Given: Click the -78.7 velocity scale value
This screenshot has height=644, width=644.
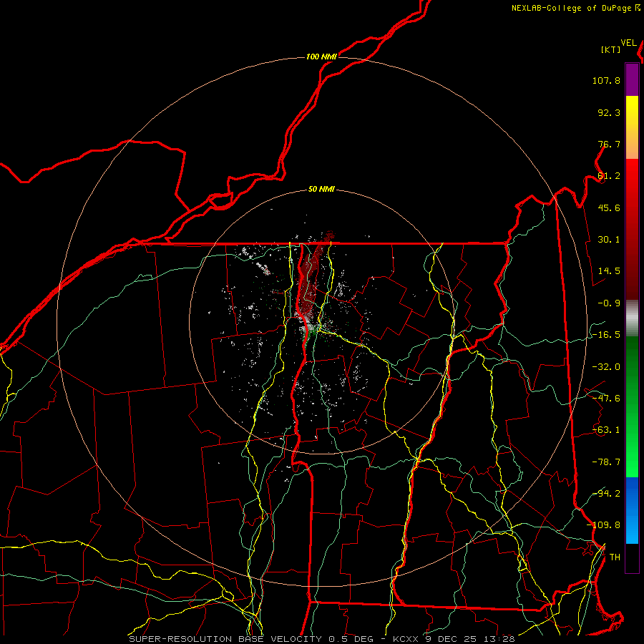Looking at the screenshot, I should click(x=606, y=462).
